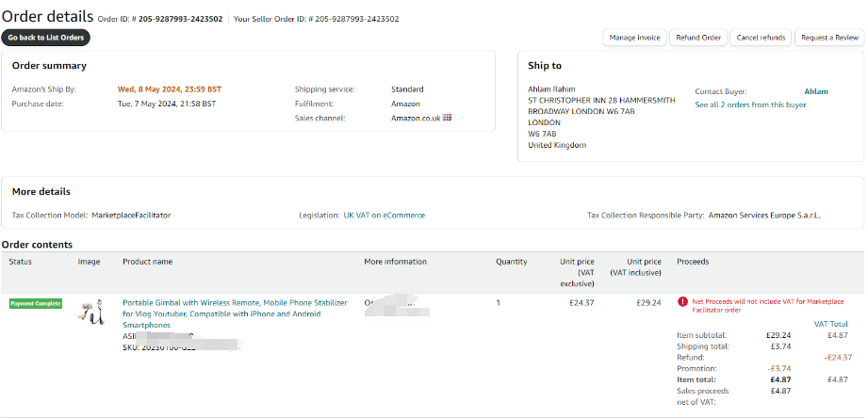Select the Order ID number in the header
This screenshot has height=418, width=868.
click(x=181, y=19)
